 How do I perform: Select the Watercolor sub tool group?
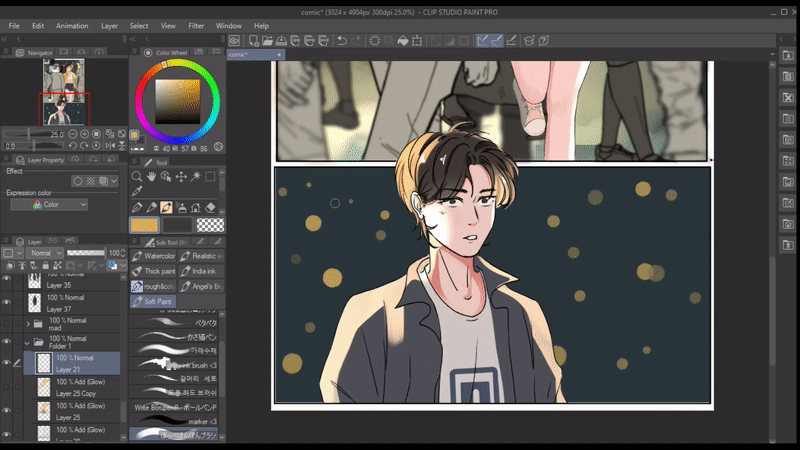(153, 256)
